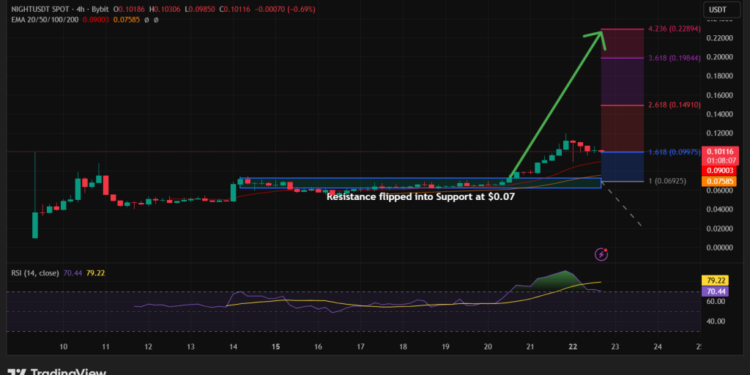
Task: Click date label 12 on time axis
Action: click(148, 347)
